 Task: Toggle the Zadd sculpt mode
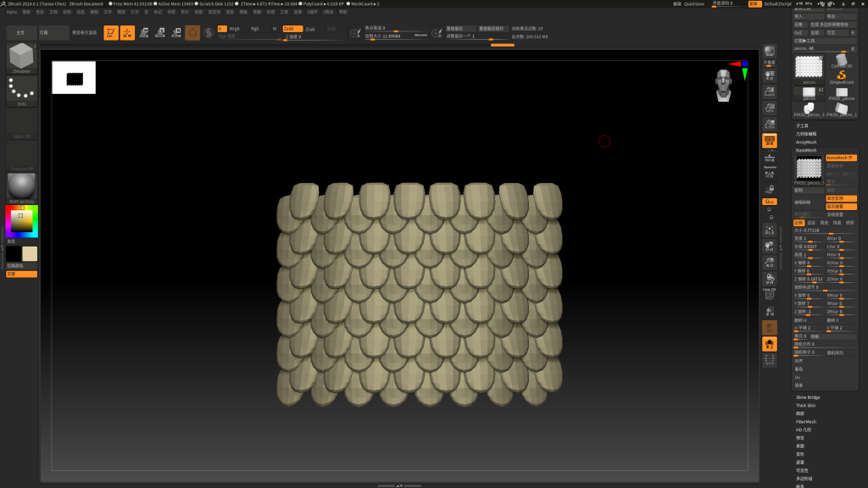(x=292, y=28)
